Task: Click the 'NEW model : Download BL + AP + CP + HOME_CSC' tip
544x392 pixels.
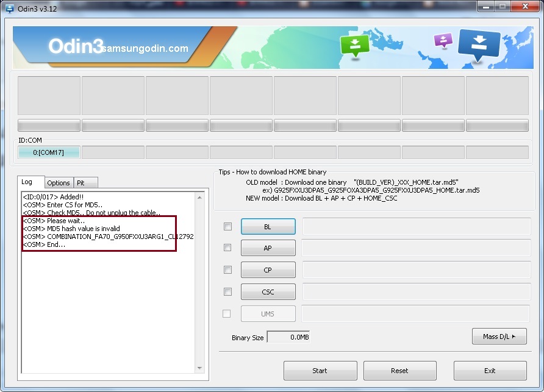Action: pos(321,198)
